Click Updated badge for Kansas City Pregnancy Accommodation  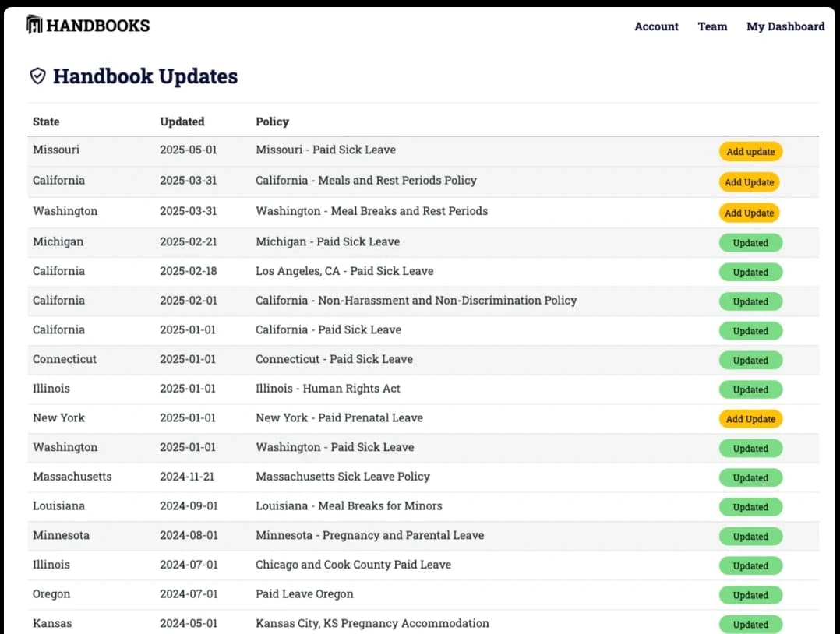pyautogui.click(x=750, y=625)
